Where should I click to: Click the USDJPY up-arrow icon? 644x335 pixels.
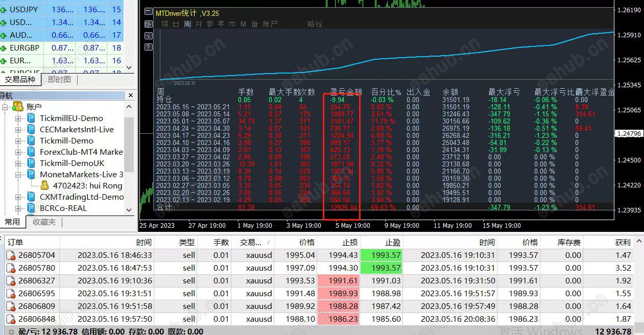[3, 10]
